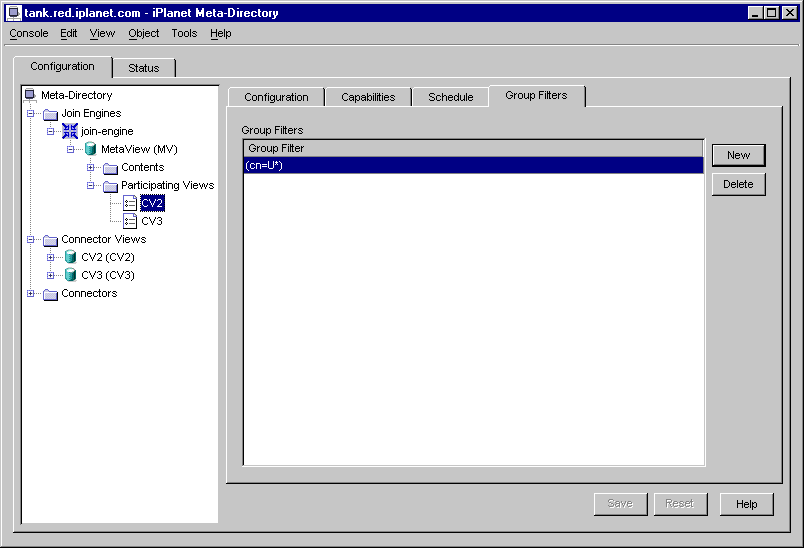
Task: Select the Meta-Directory root label
Action: coord(76,95)
